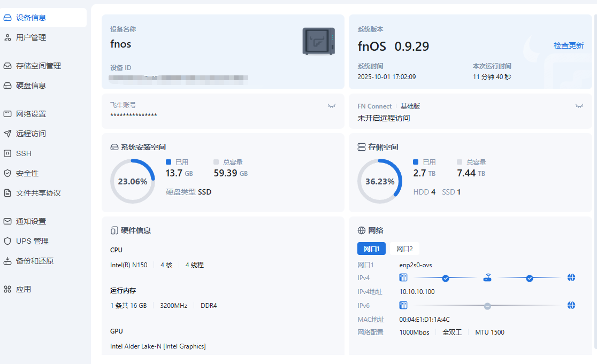Image resolution: width=597 pixels, height=364 pixels.
Task: Toggle FN Connect visibility eye icon
Action: (x=579, y=106)
